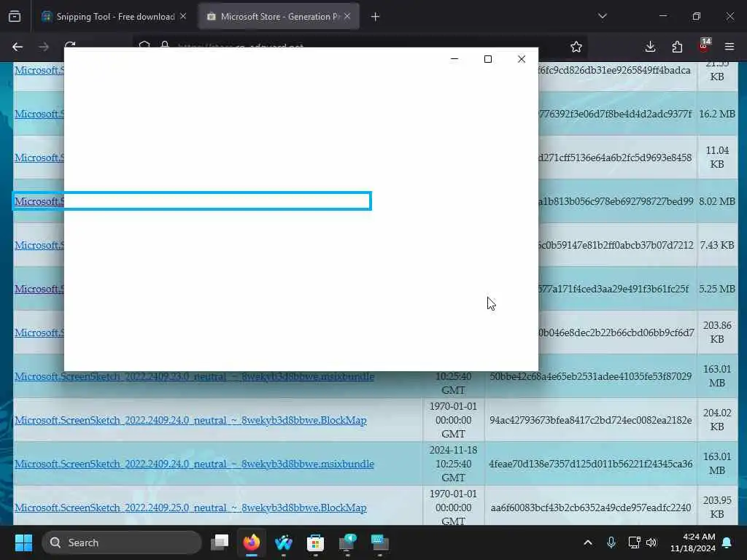The image size is (747, 560).
Task: Download ScreenSketch 2022.2409.25.0 BlockMap link
Action: pos(190,508)
